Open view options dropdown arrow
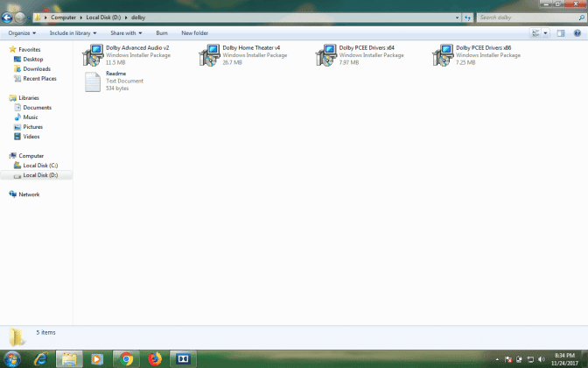Image resolution: width=588 pixels, height=368 pixels. [x=546, y=33]
